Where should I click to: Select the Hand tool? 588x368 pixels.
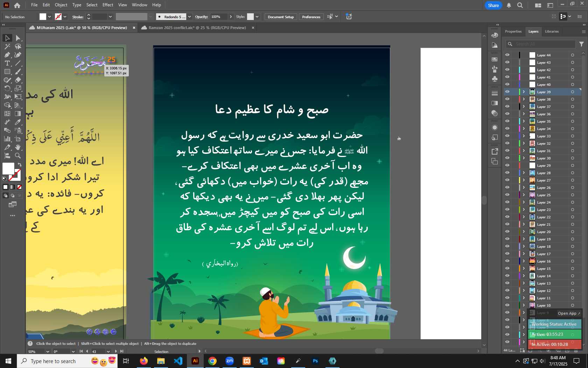(x=18, y=147)
